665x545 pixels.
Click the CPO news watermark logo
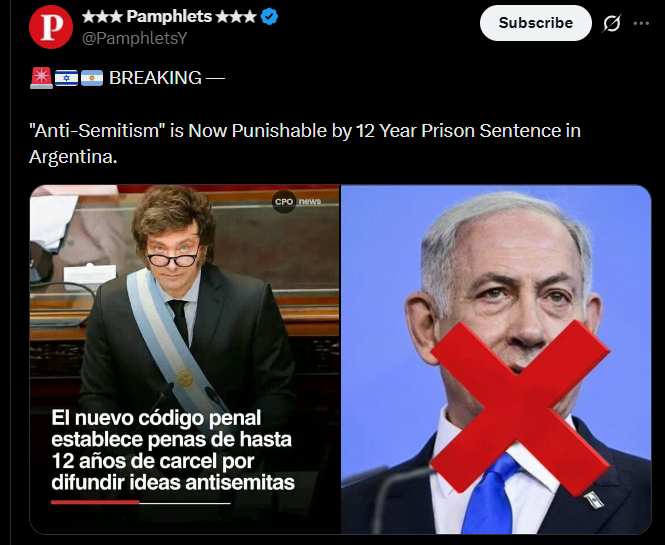(x=297, y=201)
